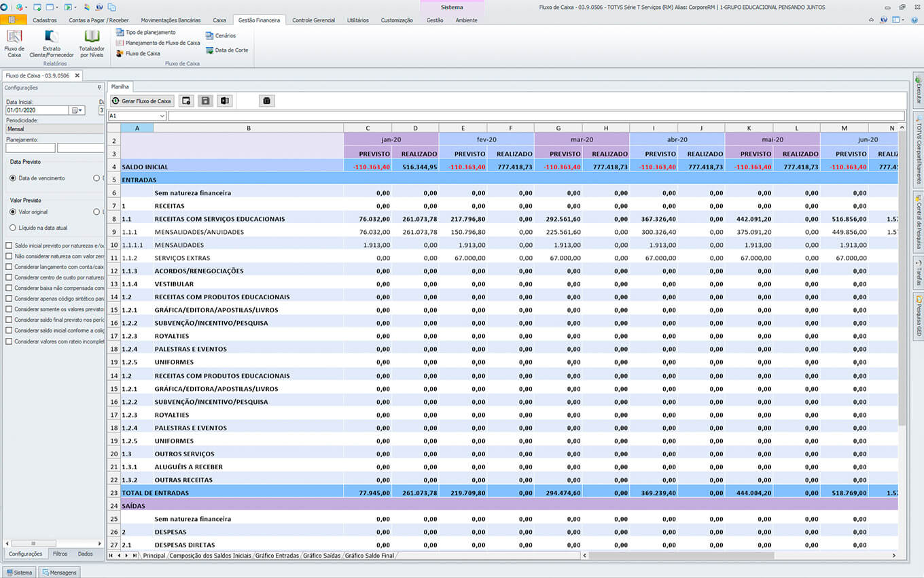Export the spreadsheet with the Excel icon
This screenshot has height=578, width=924.
[x=225, y=101]
